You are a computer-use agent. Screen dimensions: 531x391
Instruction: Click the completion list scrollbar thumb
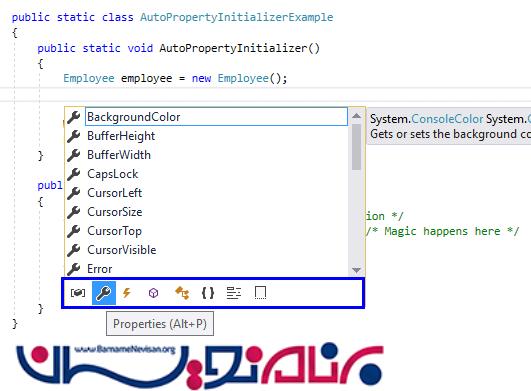tap(356, 147)
